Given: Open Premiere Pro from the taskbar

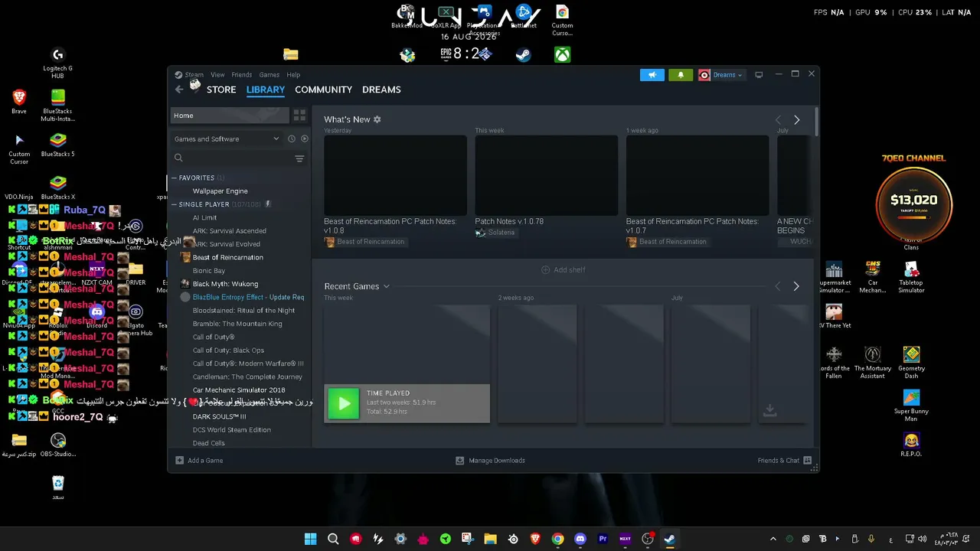Looking at the screenshot, I should pos(603,539).
